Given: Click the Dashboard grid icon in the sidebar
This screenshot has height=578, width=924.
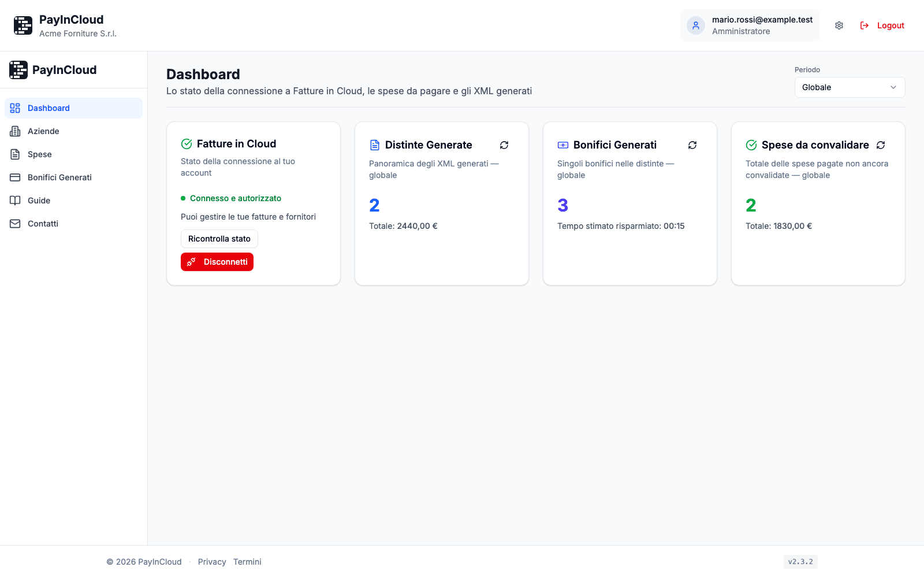Looking at the screenshot, I should 15,108.
